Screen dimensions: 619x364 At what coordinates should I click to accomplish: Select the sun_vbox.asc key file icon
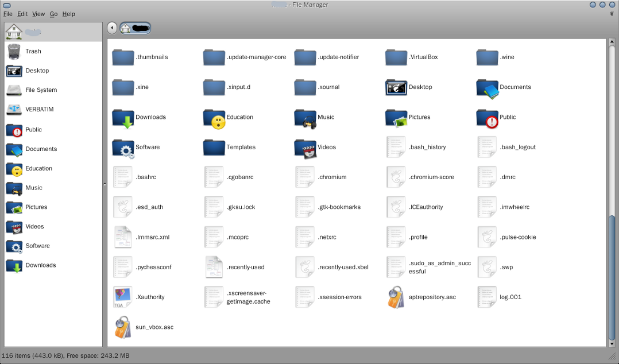pos(123,327)
